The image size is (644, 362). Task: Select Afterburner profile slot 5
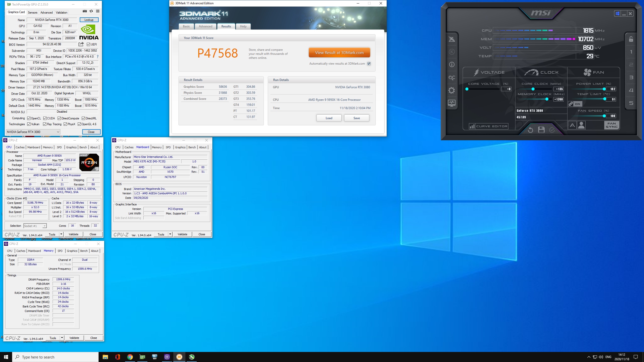(631, 103)
